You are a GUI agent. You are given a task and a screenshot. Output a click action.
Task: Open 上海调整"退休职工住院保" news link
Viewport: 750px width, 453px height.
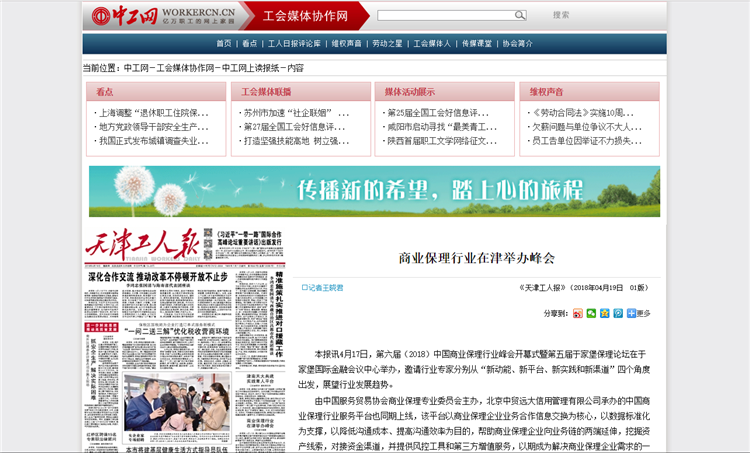pos(153,113)
